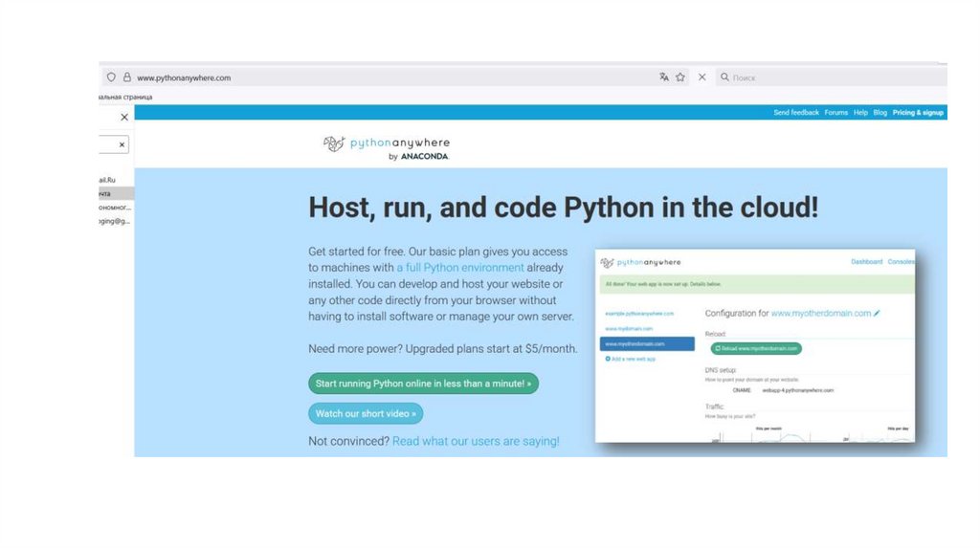The image size is (980, 549).
Task: Stop loading with the X icon in the toolbar
Action: (x=702, y=77)
